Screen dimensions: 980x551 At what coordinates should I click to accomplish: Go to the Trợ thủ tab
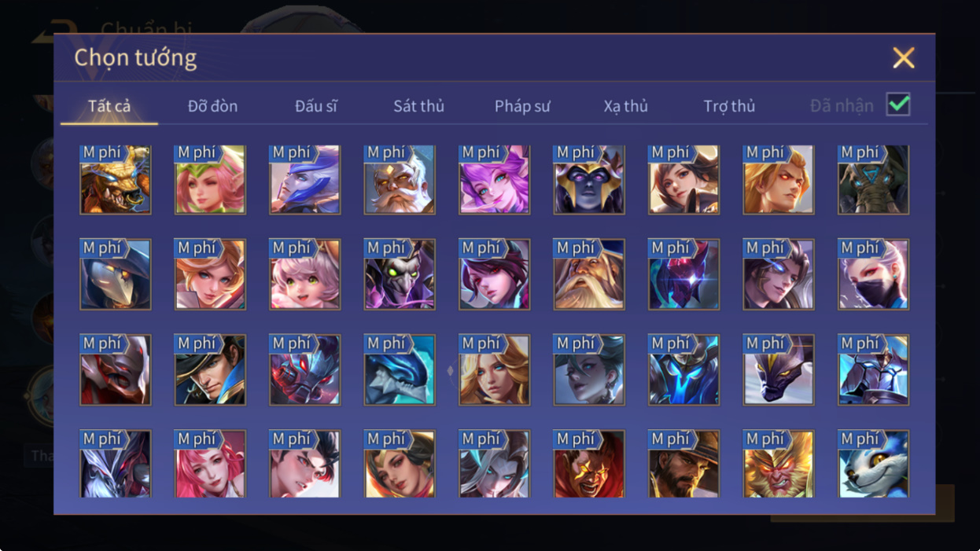tap(729, 106)
